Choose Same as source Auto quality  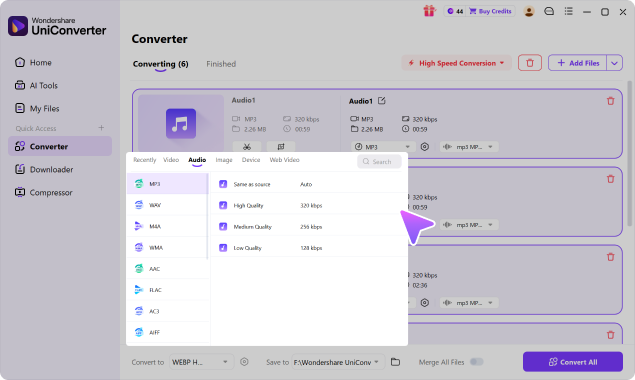(309, 184)
